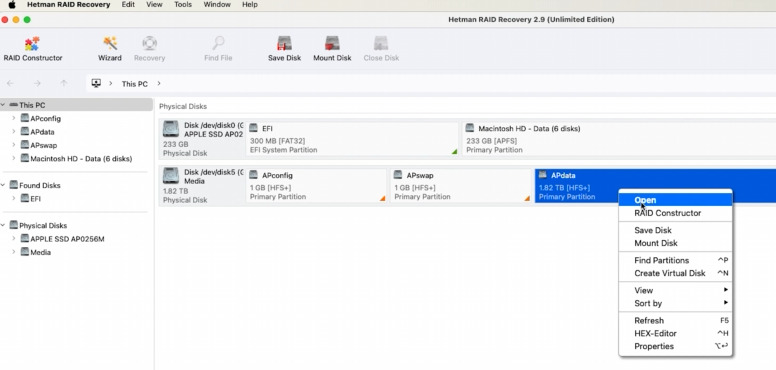The height and width of the screenshot is (370, 776).
Task: Go forward with the right arrow
Action: 37,84
